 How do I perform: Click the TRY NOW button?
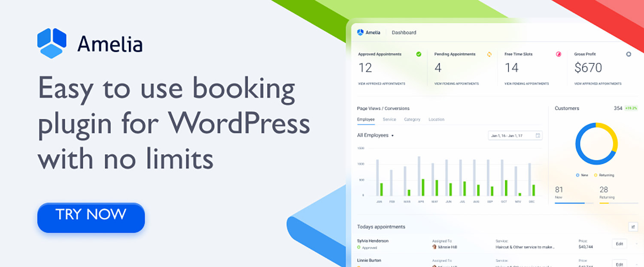pyautogui.click(x=91, y=216)
